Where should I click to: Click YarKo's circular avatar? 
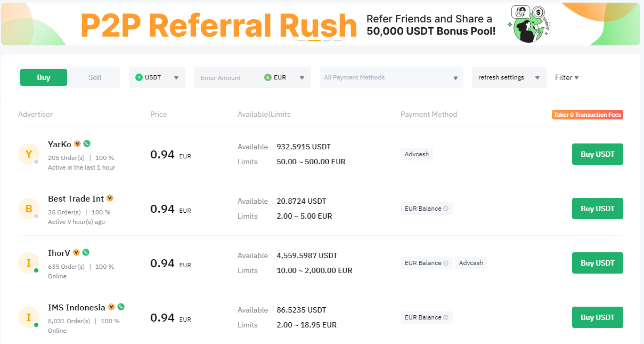tap(29, 155)
